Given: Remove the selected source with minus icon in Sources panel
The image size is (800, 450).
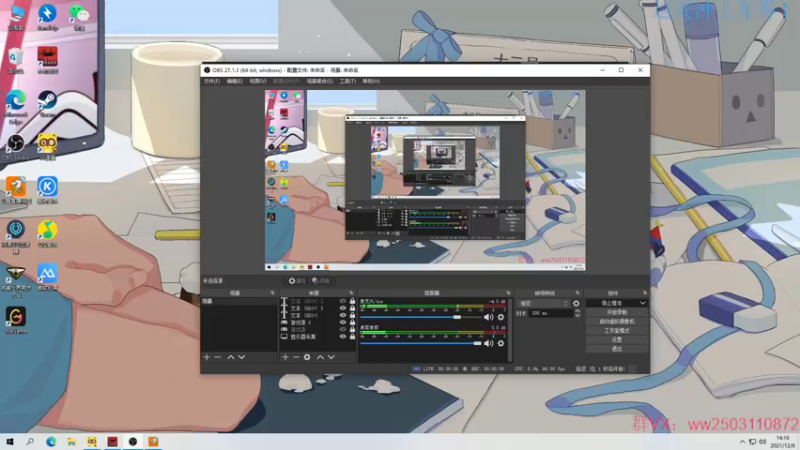Looking at the screenshot, I should coord(296,357).
